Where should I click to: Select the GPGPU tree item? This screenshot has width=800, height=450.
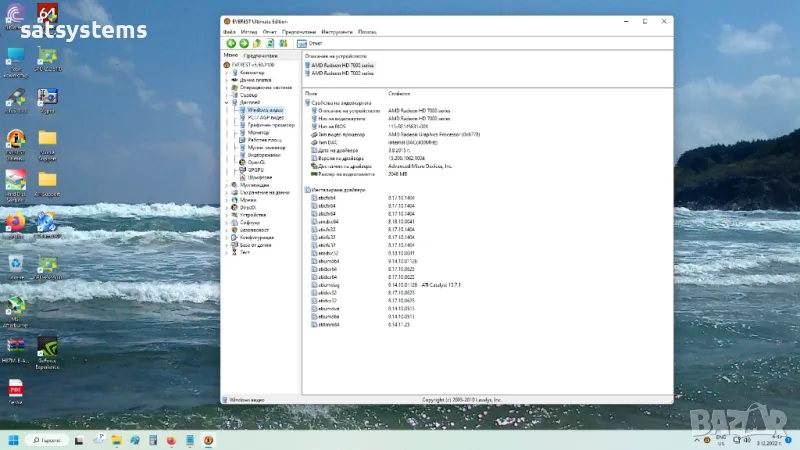click(255, 170)
